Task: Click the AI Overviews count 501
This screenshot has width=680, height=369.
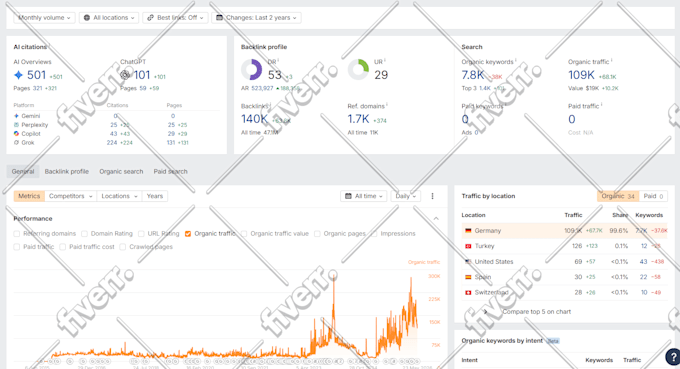Action: 36,75
